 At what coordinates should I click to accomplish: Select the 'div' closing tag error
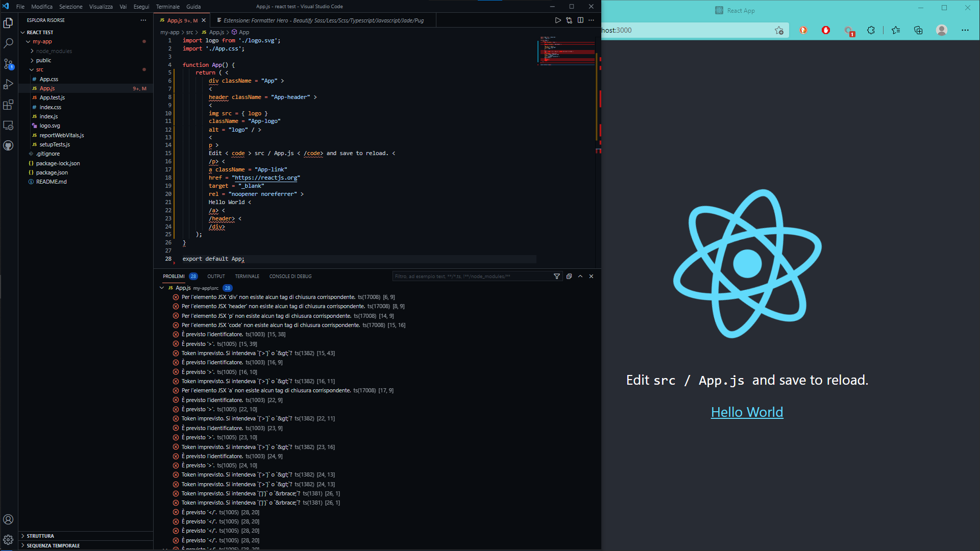(x=288, y=297)
